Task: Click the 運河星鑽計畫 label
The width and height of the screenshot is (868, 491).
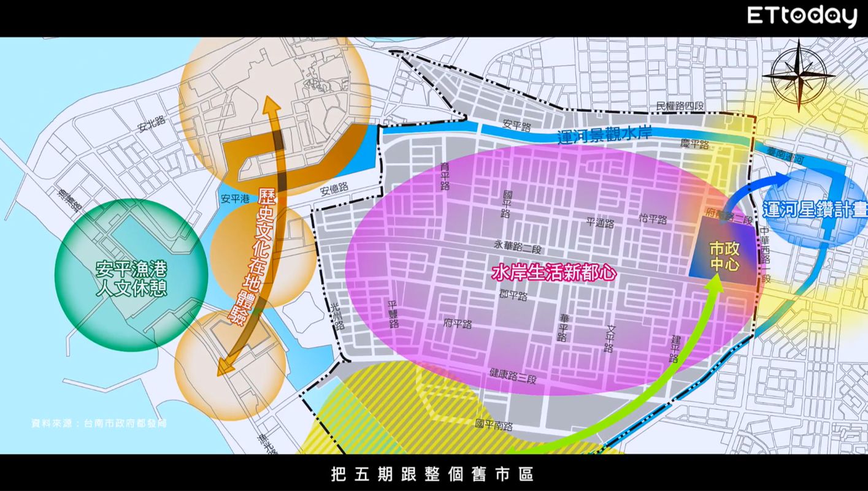Action: [x=815, y=209]
